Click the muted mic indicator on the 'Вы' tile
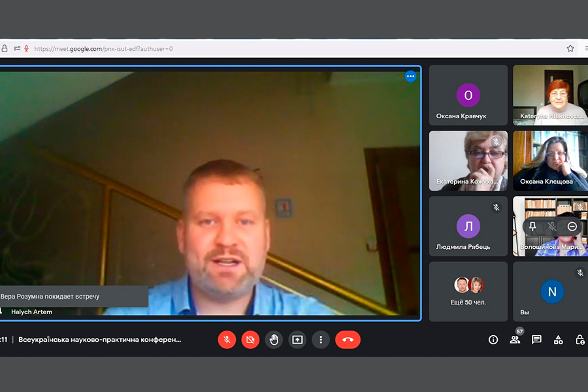Image resolution: width=588 pixels, height=392 pixels. click(x=580, y=272)
